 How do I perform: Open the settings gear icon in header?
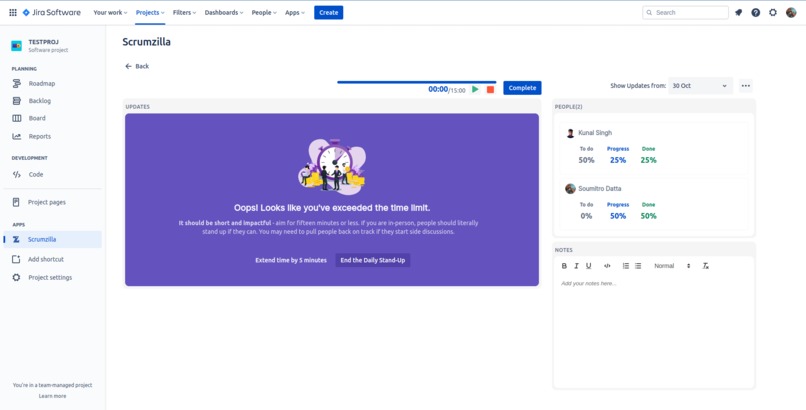coord(773,12)
